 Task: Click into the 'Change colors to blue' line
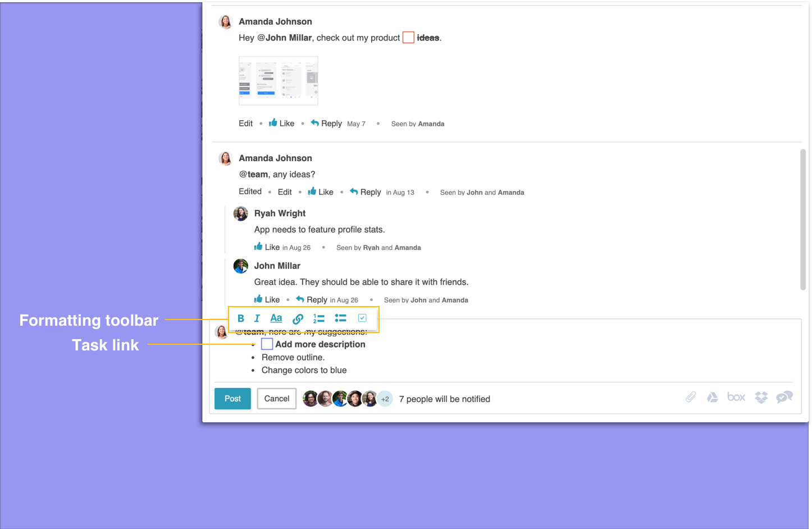click(x=304, y=370)
